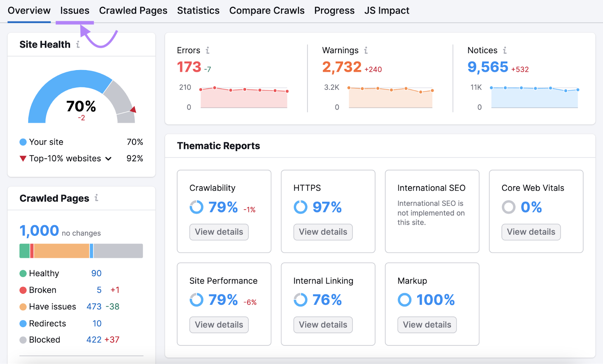Click the crawled pages stacked progress bar

tap(81, 251)
